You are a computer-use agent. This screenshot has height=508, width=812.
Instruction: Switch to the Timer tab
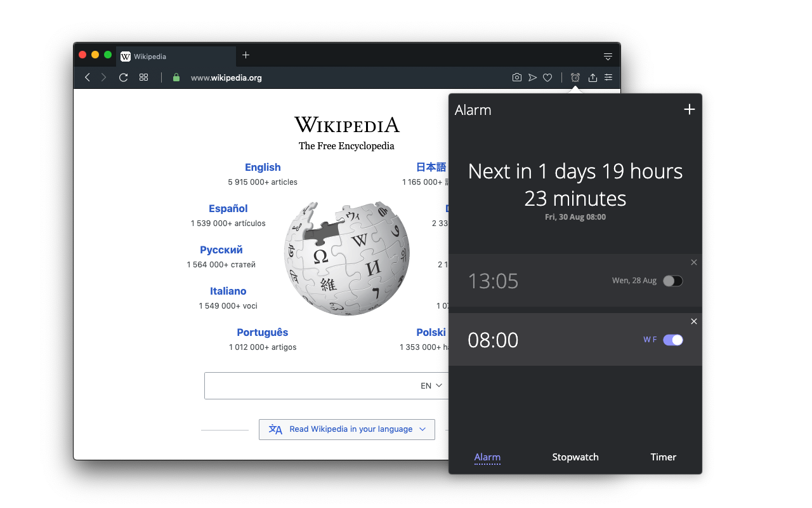coord(664,457)
